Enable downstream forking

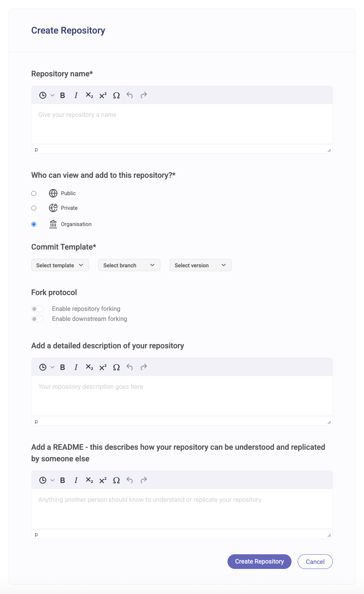pyautogui.click(x=37, y=319)
